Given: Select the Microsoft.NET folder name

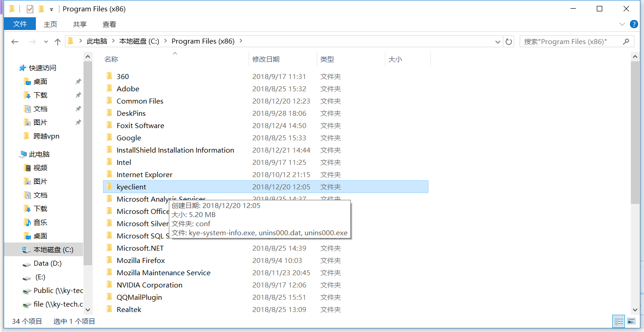Looking at the screenshot, I should [x=140, y=248].
